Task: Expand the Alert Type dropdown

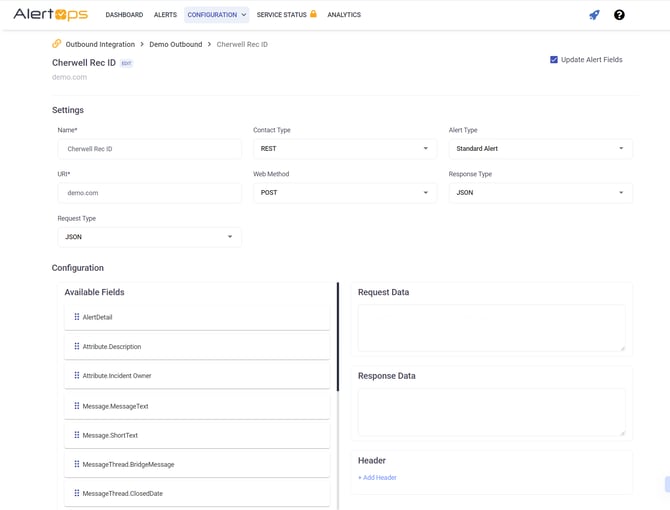Action: pyautogui.click(x=540, y=149)
